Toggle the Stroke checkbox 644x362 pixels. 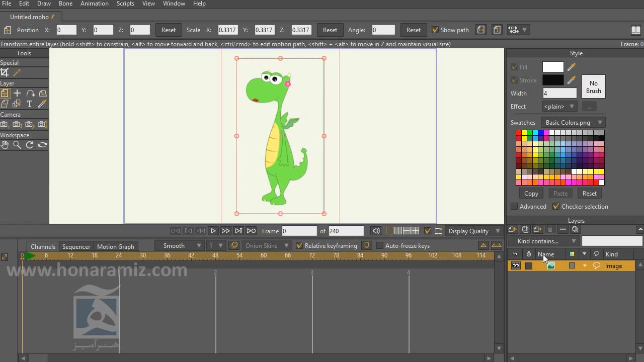click(514, 80)
